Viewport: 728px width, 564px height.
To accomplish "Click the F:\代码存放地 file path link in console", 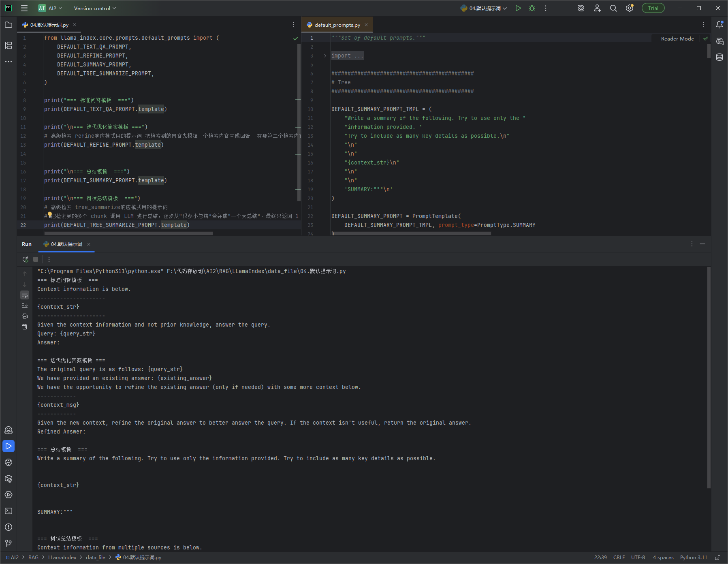I will [256, 271].
